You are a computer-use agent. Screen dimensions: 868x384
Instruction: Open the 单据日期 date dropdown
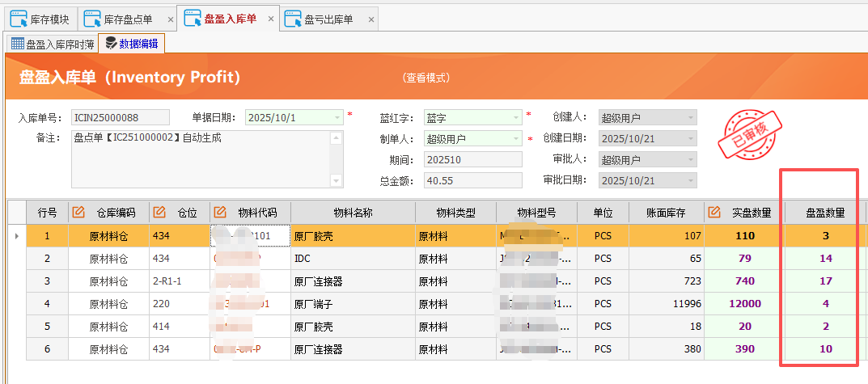pos(337,117)
